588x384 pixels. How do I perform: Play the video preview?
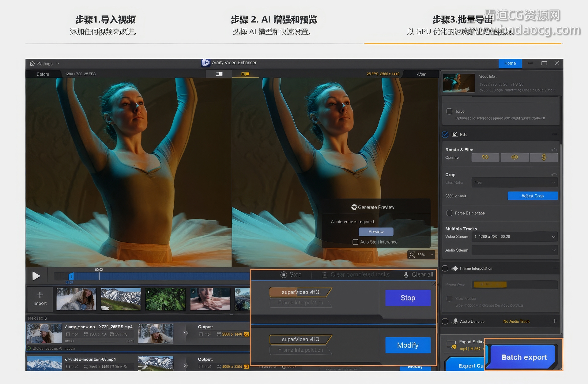[36, 276]
